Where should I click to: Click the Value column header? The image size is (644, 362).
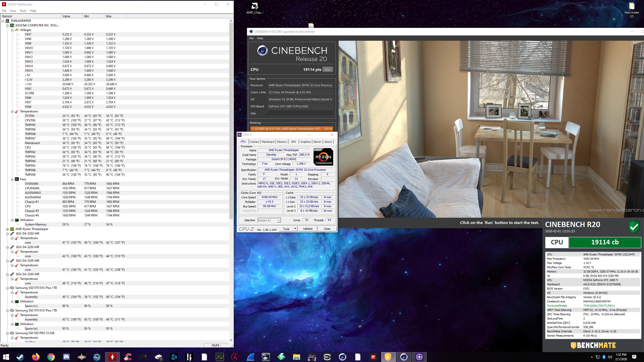point(71,16)
